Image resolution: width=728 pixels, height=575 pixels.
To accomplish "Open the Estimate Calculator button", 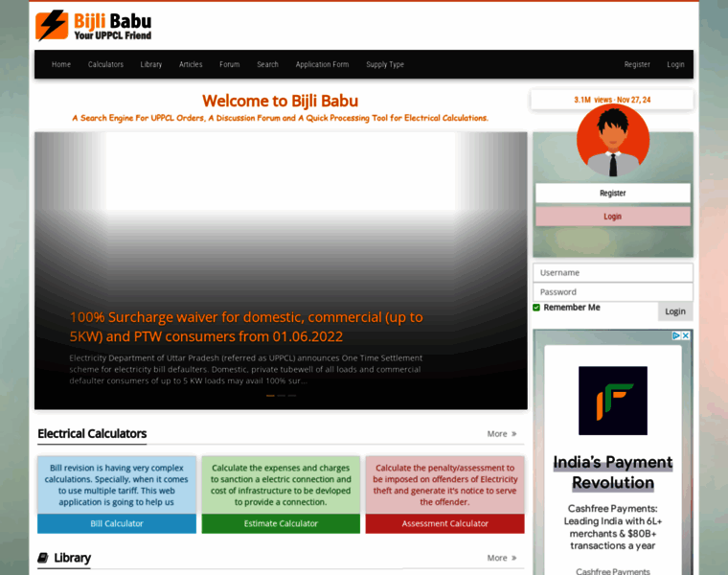I will (x=281, y=523).
